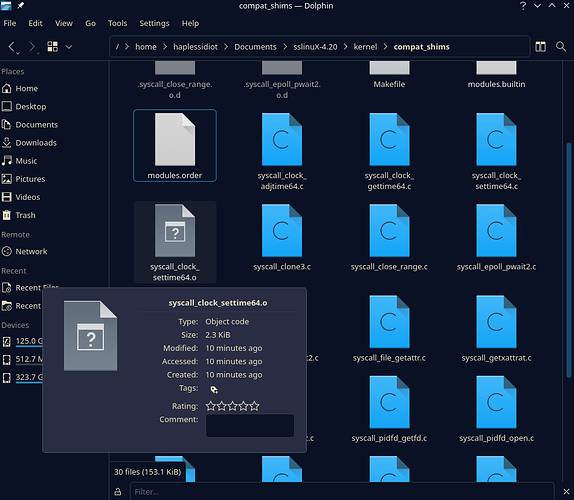The height and width of the screenshot is (500, 574).
Task: Go forward with the forward arrow
Action: point(32,47)
